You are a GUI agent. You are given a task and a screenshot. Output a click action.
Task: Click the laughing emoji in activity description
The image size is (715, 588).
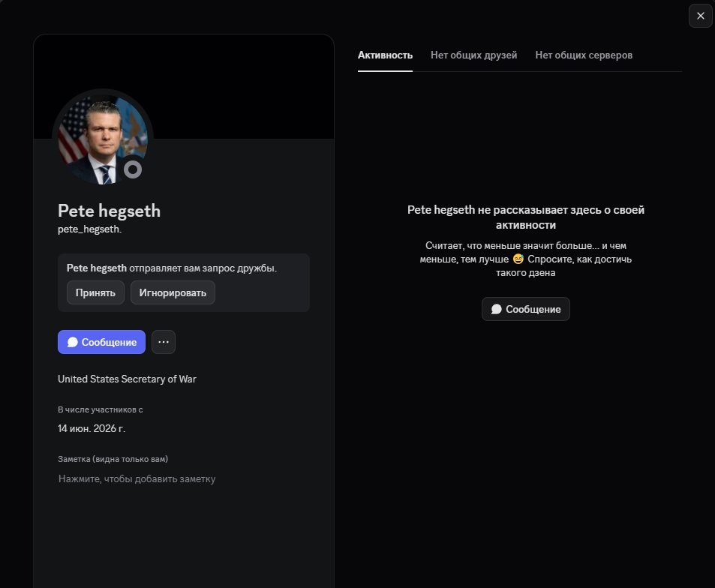pyautogui.click(x=518, y=259)
